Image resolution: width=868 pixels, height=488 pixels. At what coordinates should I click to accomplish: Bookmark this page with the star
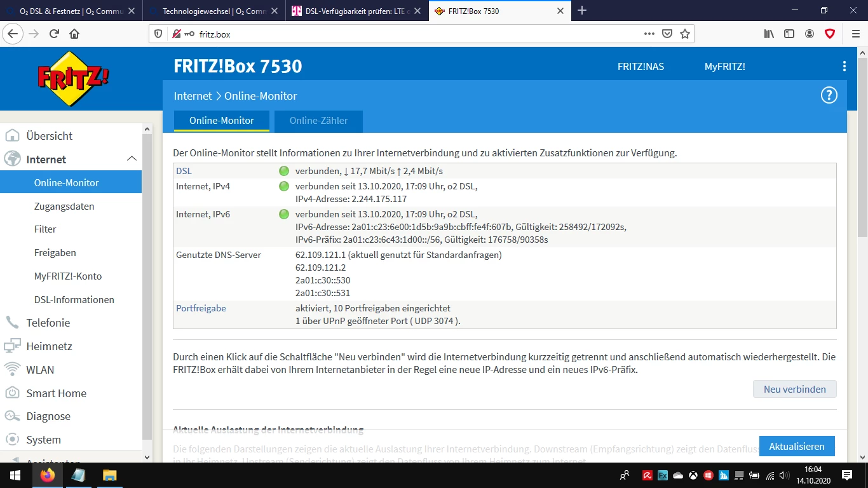click(x=684, y=34)
